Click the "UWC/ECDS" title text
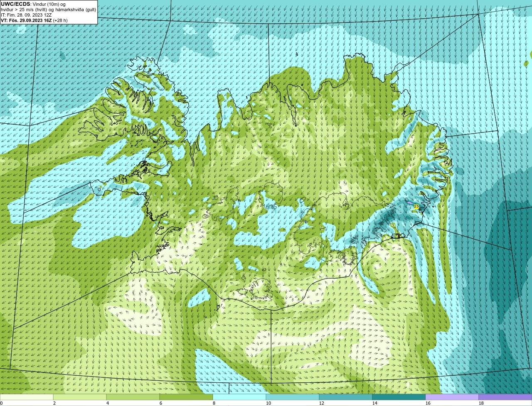This screenshot has height=406, width=532. pyautogui.click(x=15, y=4)
